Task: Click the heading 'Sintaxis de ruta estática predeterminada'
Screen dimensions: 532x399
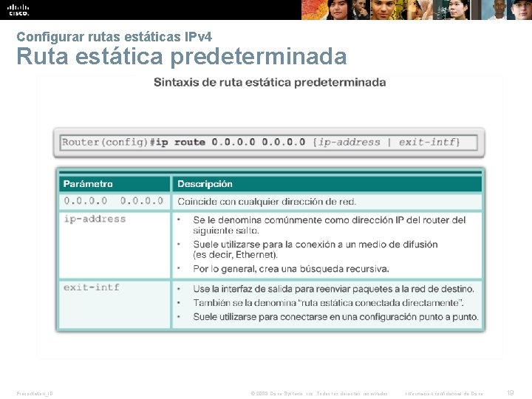Action: pyautogui.click(x=270, y=83)
